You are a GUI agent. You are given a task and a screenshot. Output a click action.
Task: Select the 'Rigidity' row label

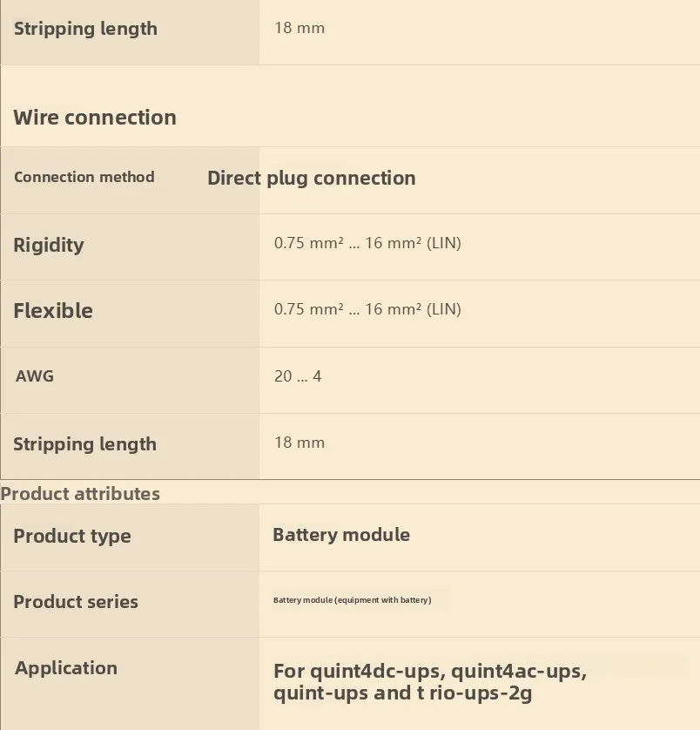49,245
